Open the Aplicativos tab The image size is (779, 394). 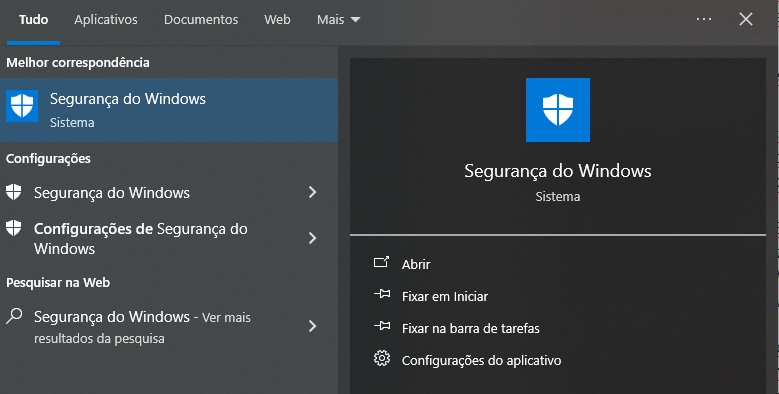point(106,20)
